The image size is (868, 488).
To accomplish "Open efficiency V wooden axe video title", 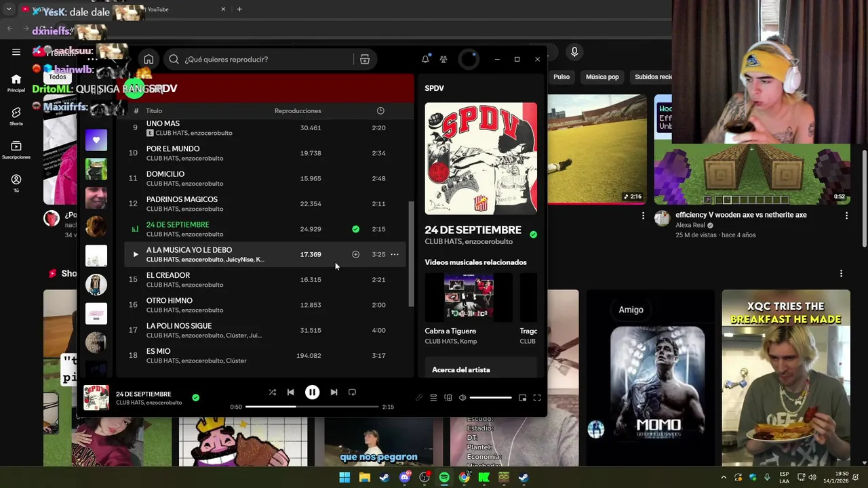I will click(x=741, y=215).
